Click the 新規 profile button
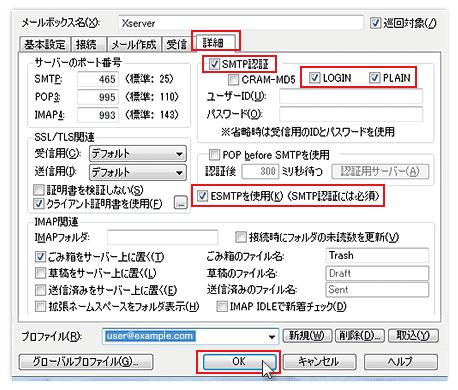458x390 pixels. (307, 336)
